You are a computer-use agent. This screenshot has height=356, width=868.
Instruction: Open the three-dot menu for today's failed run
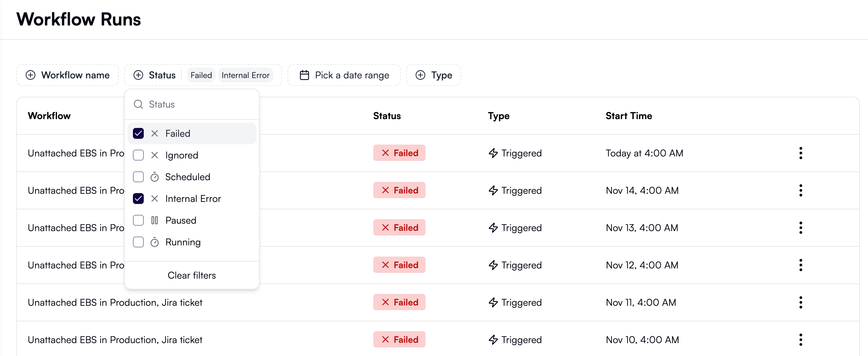click(801, 153)
